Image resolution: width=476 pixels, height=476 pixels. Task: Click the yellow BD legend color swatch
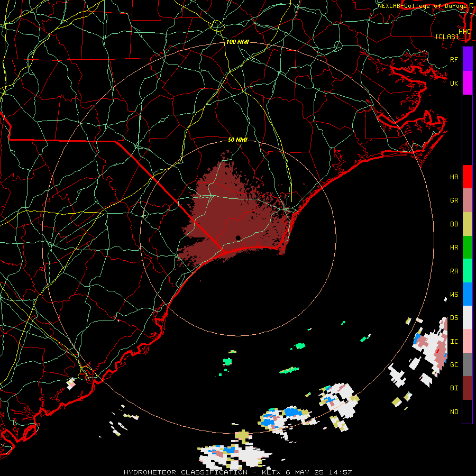[467, 224]
